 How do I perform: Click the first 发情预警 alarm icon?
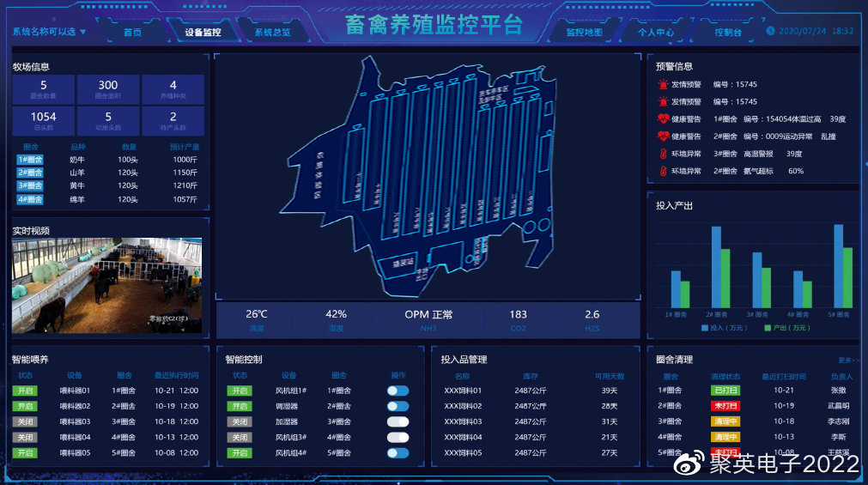pyautogui.click(x=663, y=84)
